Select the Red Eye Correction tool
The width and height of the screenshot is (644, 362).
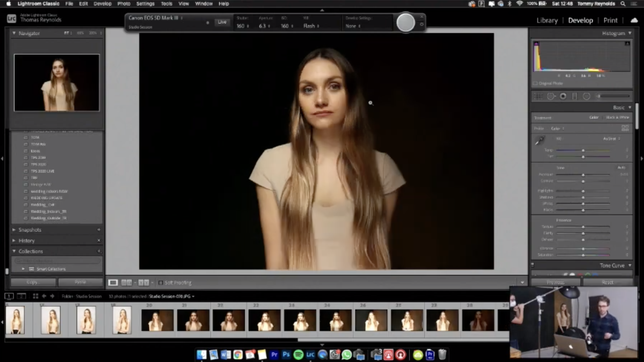tap(563, 96)
